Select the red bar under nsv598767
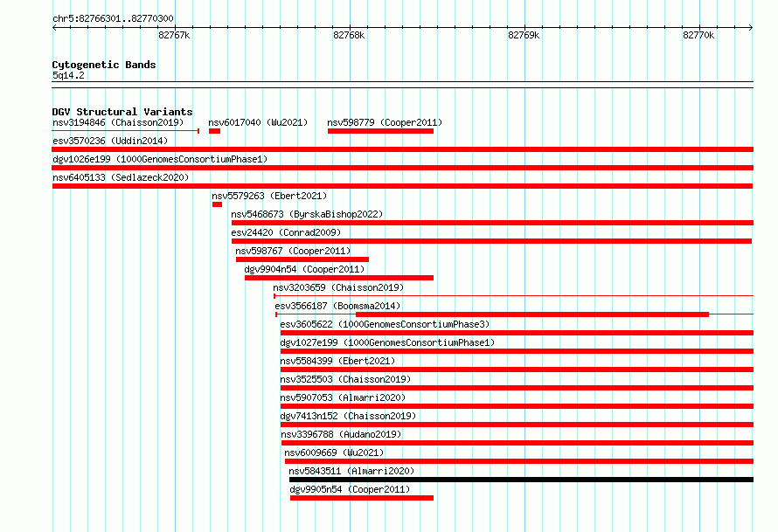 [x=302, y=259]
